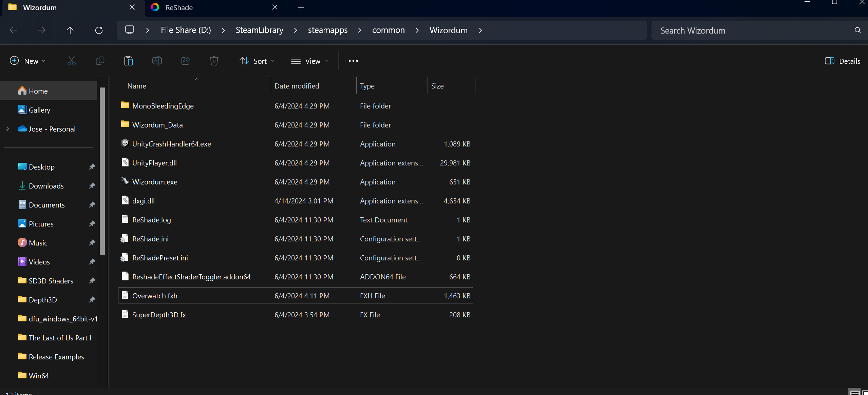The height and width of the screenshot is (395, 868).
Task: Click the pin icon beside SD3D Shaders
Action: (x=92, y=281)
